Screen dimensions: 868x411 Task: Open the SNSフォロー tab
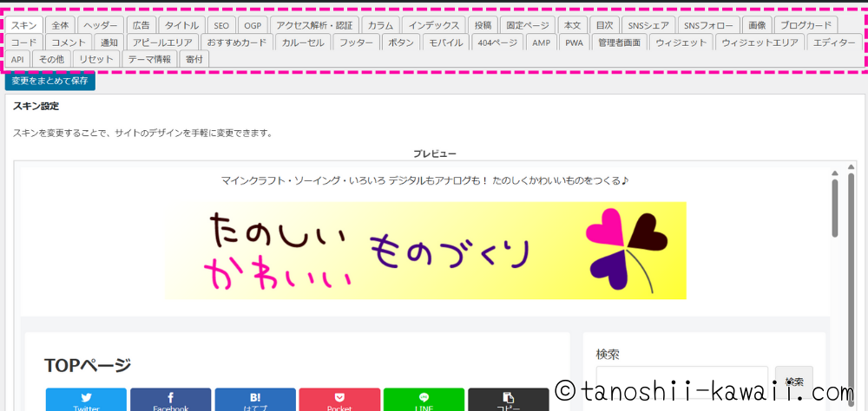[708, 25]
